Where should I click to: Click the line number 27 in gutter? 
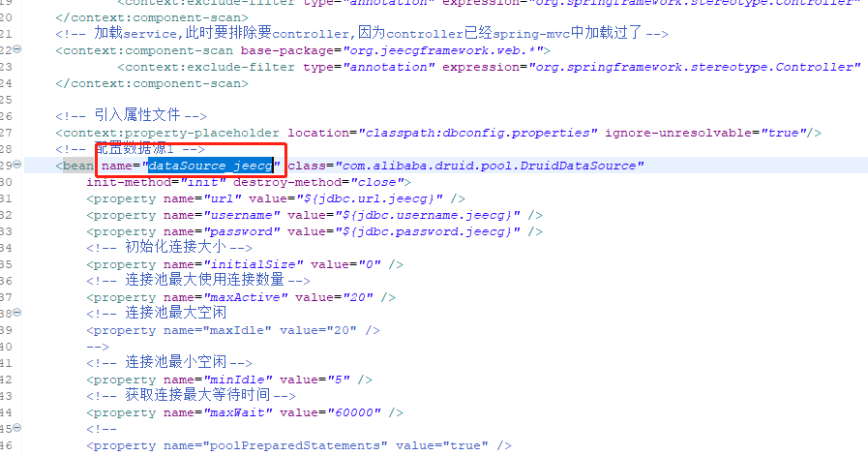[x=6, y=133]
